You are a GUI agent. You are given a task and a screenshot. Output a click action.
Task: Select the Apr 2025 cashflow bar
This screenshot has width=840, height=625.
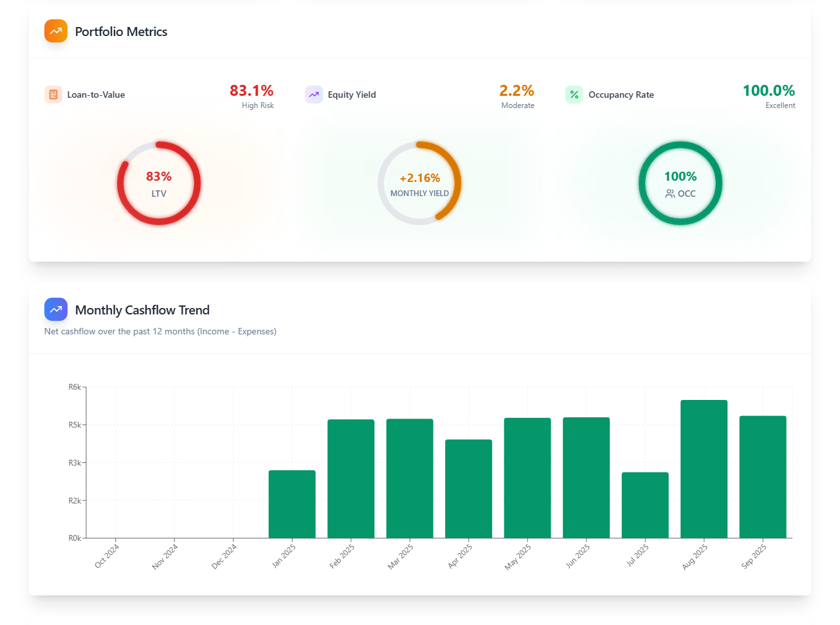tap(469, 489)
